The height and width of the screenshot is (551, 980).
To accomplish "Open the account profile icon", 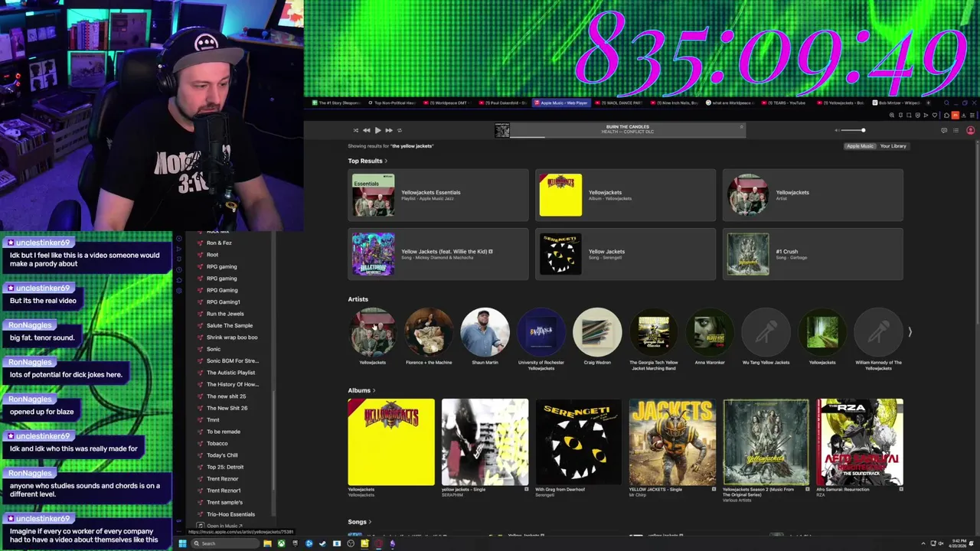I will (970, 130).
